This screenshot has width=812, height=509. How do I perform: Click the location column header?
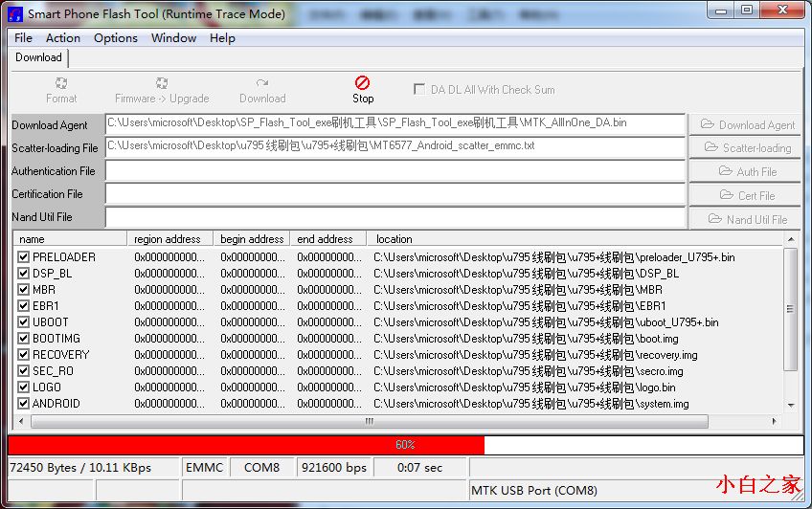click(575, 239)
